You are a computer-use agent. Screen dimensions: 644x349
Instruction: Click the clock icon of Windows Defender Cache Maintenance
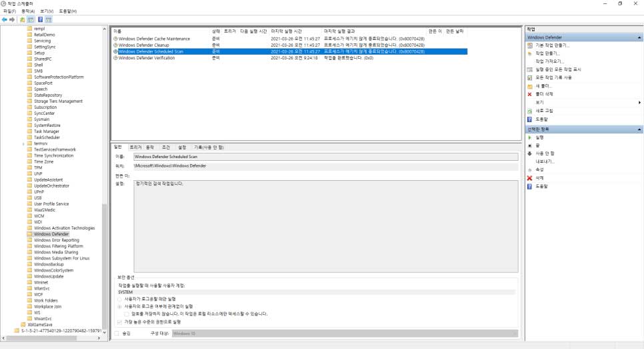pos(115,39)
